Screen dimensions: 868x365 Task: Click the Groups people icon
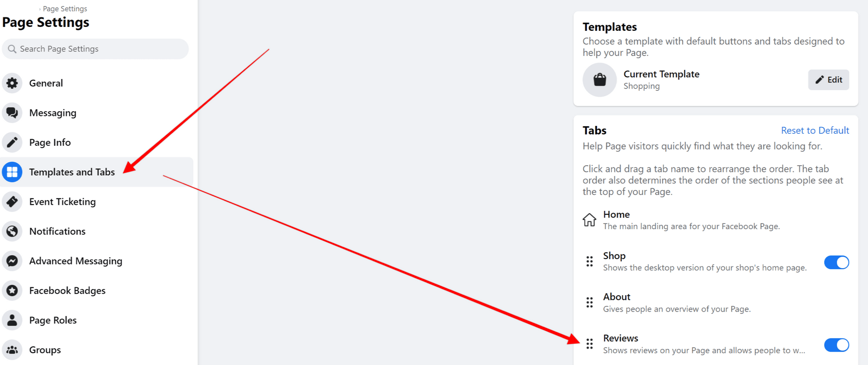click(x=12, y=349)
